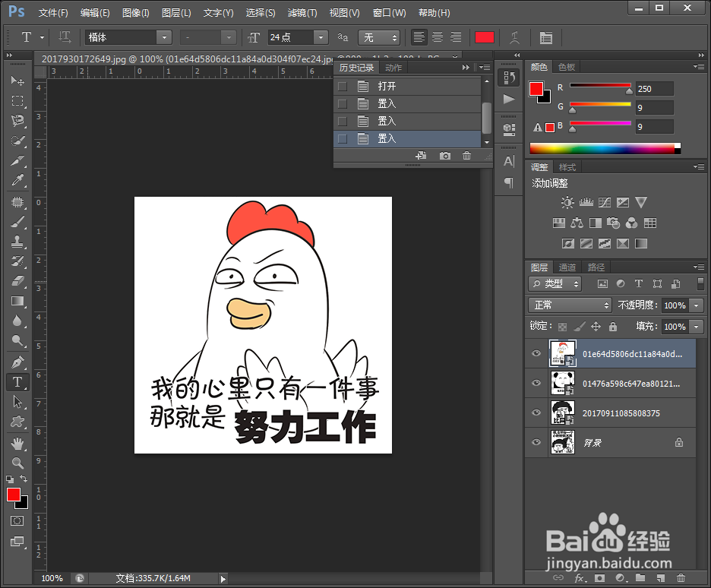Viewport: 711px width, 588px height.
Task: Select the Gradient tool
Action: pos(17,301)
